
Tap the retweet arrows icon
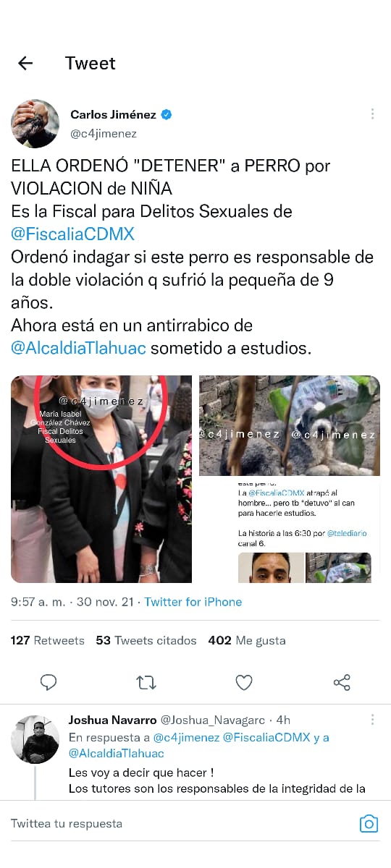pyautogui.click(x=146, y=682)
